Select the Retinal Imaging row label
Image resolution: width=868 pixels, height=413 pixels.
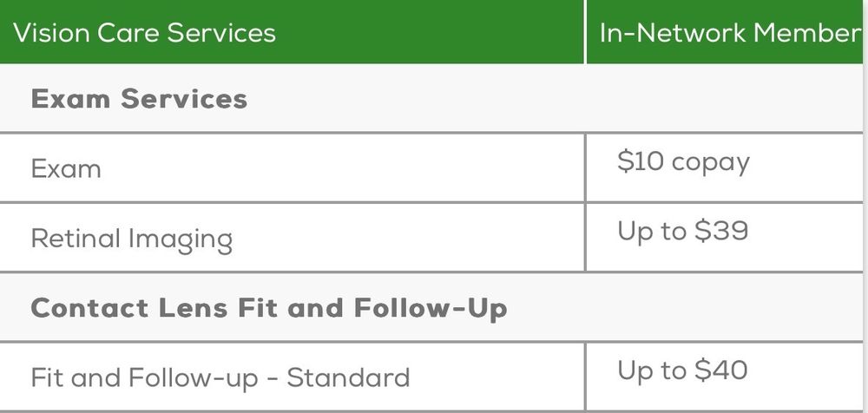click(131, 239)
